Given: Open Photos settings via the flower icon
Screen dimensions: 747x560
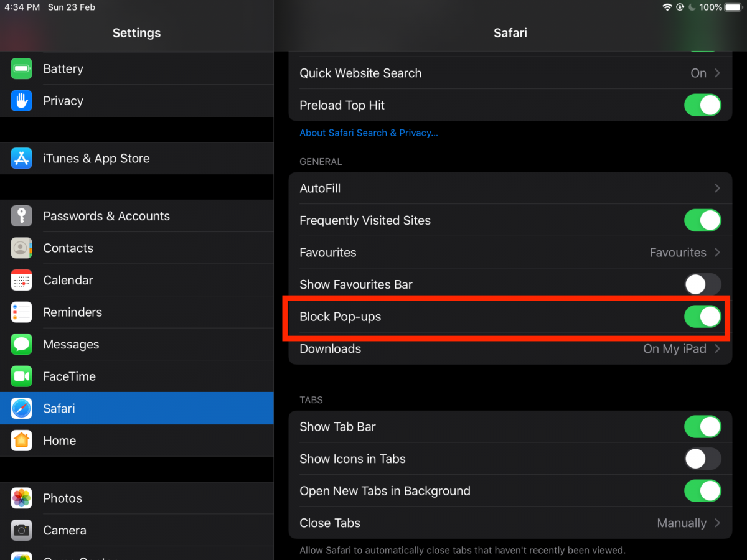Looking at the screenshot, I should pos(21,498).
